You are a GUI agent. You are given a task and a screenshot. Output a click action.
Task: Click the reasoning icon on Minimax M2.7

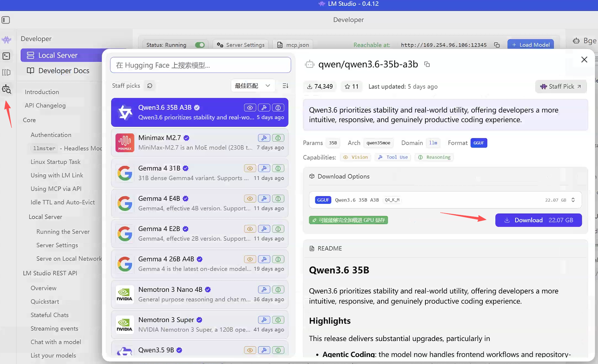[278, 138]
